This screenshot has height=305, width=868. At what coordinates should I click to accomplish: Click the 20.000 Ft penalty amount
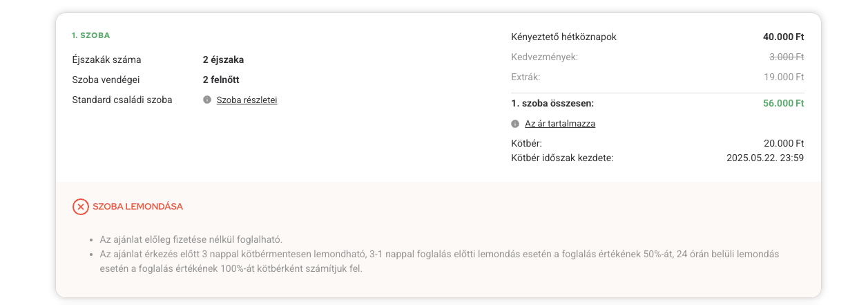click(x=784, y=143)
